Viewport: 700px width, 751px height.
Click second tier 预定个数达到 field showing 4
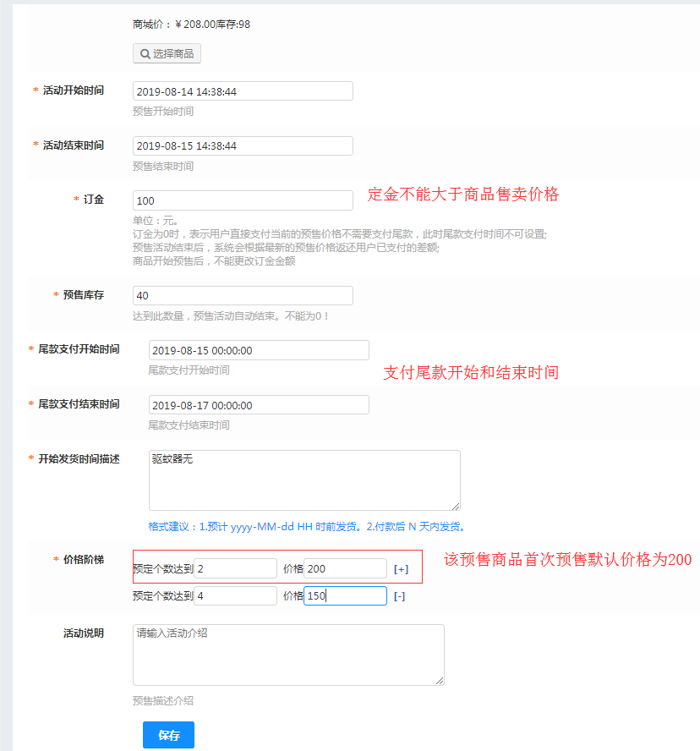pyautogui.click(x=235, y=596)
